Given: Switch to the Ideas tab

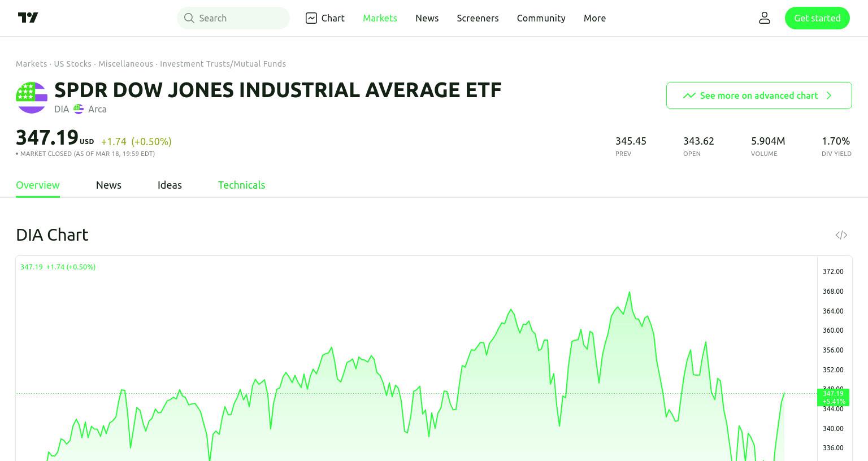Looking at the screenshot, I should (x=170, y=185).
